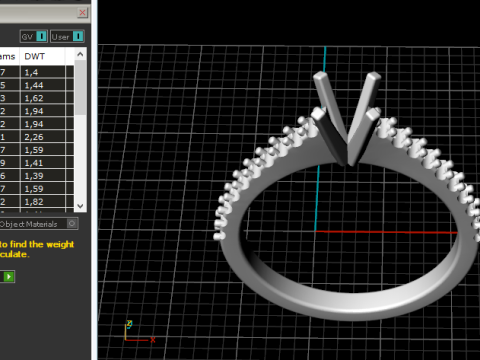Select the DWT cell showing 1,44
The height and width of the screenshot is (360, 480).
(x=43, y=85)
